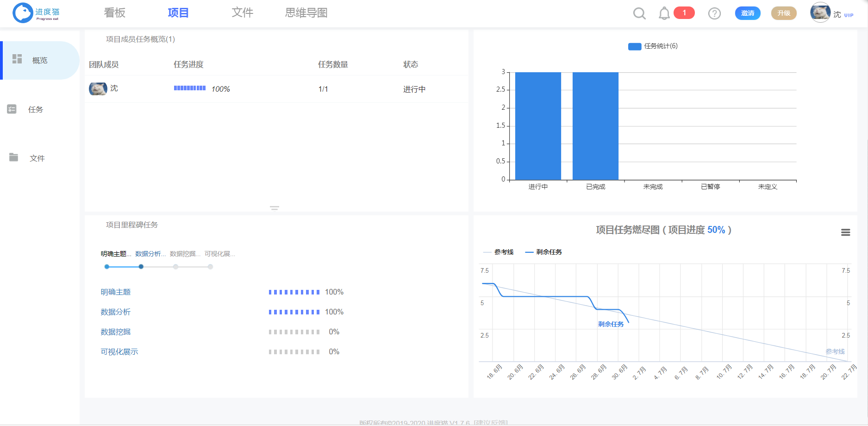The width and height of the screenshot is (868, 426).
Task: Click the 数据分析 100% progress bar
Action: (x=294, y=312)
